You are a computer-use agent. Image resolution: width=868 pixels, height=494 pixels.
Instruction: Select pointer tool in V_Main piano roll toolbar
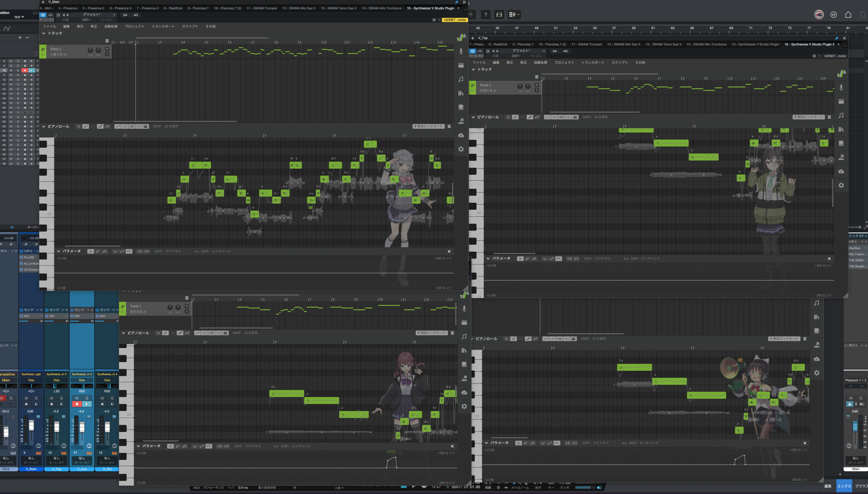point(79,127)
